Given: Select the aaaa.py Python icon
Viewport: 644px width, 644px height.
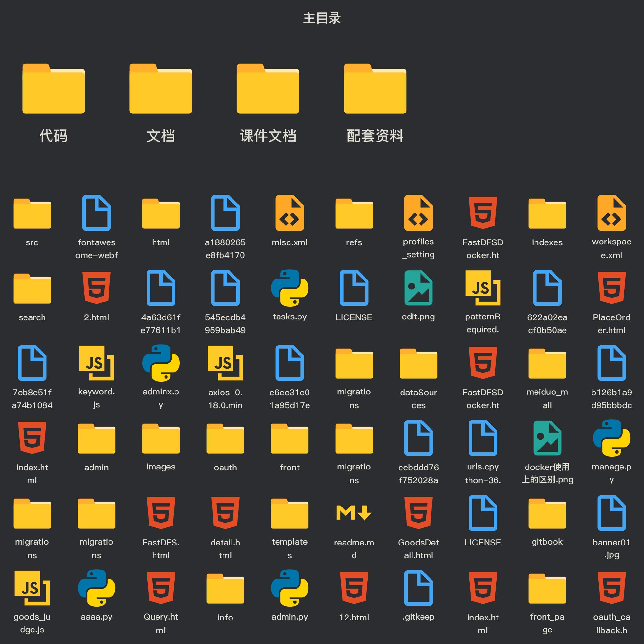Looking at the screenshot, I should point(96,588).
